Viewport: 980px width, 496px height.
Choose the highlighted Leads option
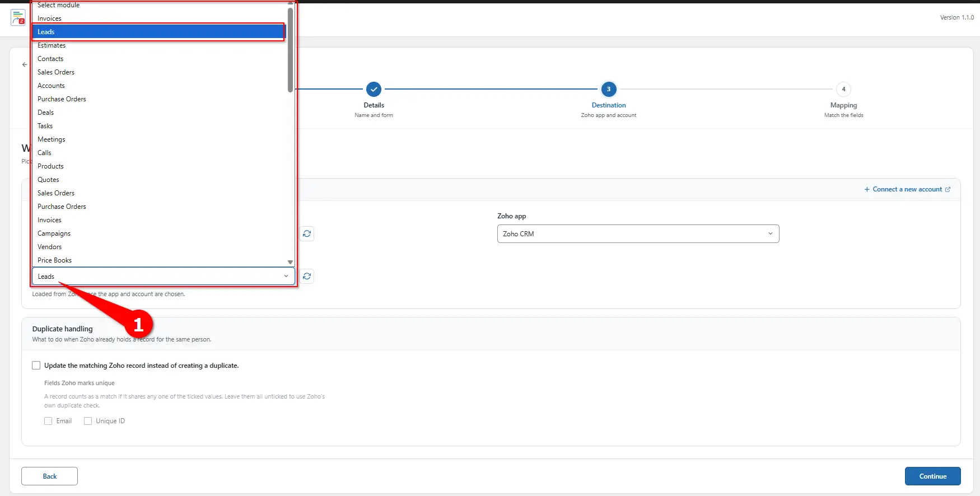coord(158,32)
